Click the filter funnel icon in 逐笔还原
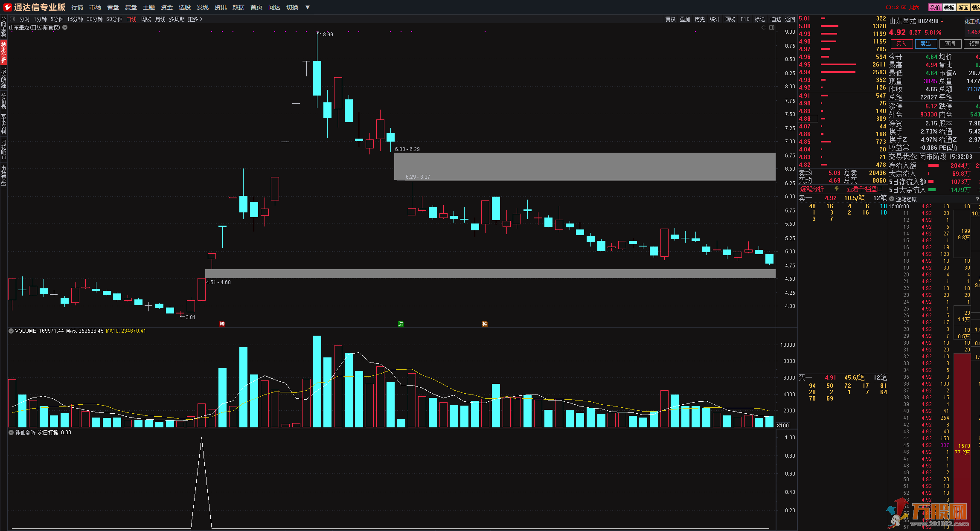Viewport: 980px width, 531px height. [977, 199]
